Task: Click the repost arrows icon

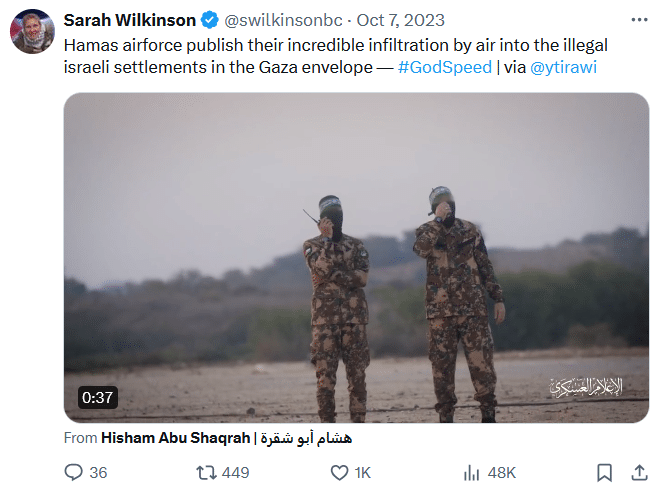Action: click(206, 473)
